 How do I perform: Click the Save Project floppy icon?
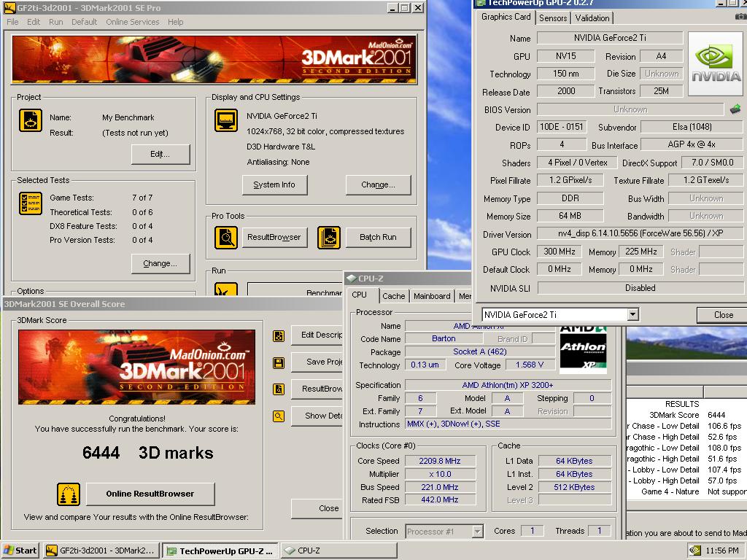279,363
